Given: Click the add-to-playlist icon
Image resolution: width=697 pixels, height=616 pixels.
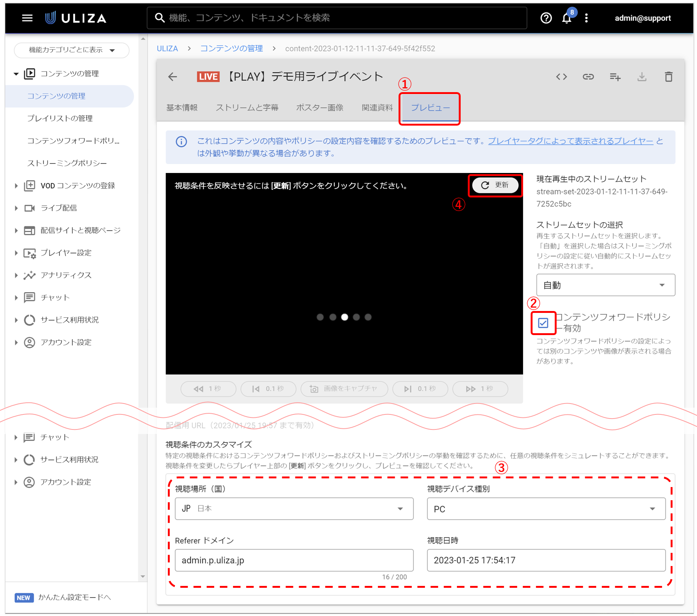Looking at the screenshot, I should click(615, 77).
